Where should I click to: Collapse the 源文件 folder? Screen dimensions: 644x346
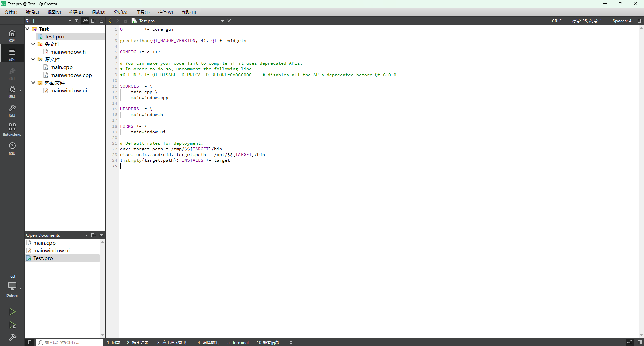click(x=33, y=59)
